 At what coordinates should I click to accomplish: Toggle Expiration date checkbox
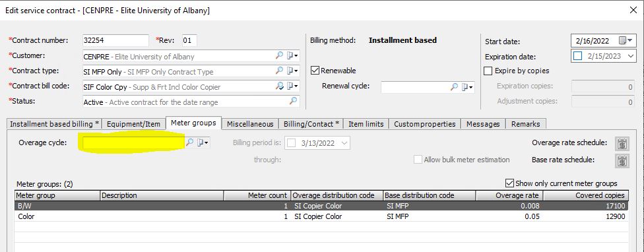coord(578,56)
